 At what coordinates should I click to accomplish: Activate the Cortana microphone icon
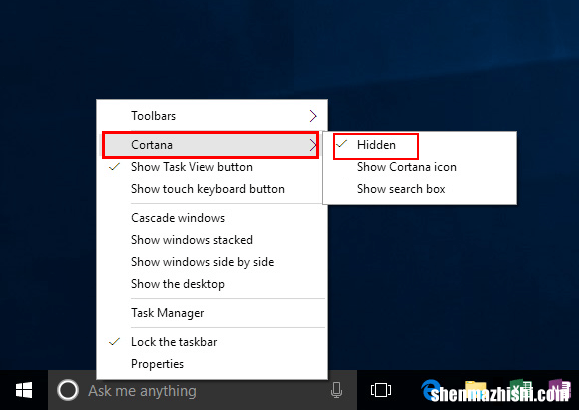coord(336,390)
